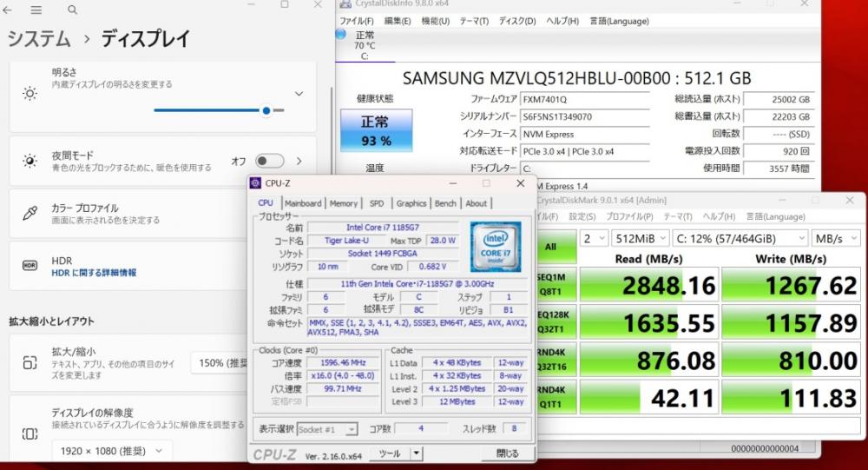
Task: Open the HDR detailed information link
Action: click(94, 273)
